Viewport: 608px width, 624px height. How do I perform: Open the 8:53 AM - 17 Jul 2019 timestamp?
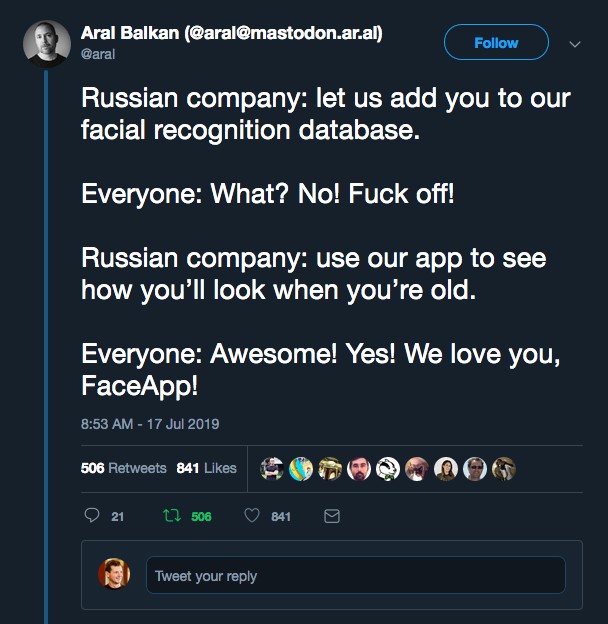tap(150, 424)
